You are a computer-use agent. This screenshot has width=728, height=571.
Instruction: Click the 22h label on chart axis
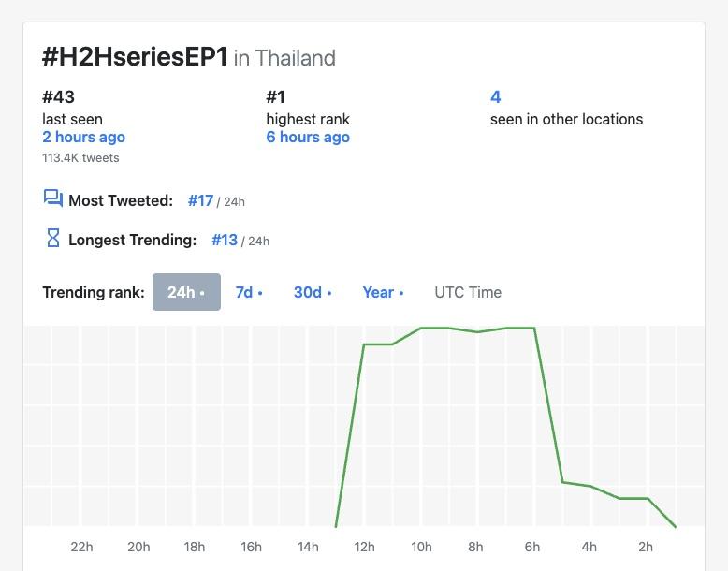(x=81, y=547)
